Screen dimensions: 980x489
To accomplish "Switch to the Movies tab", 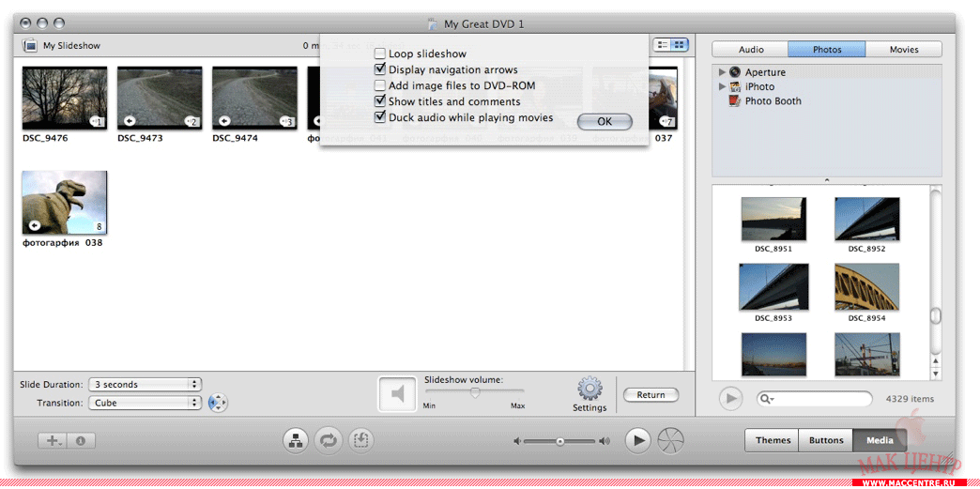I will pos(904,50).
